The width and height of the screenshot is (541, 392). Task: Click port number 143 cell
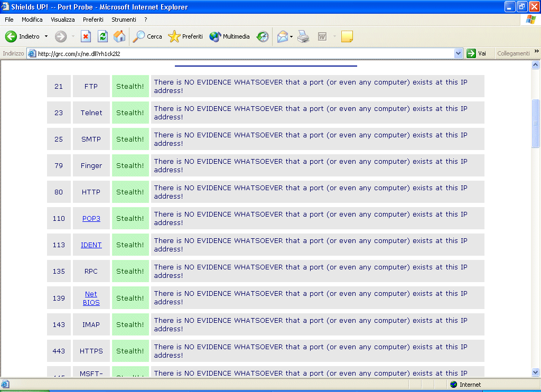point(59,324)
